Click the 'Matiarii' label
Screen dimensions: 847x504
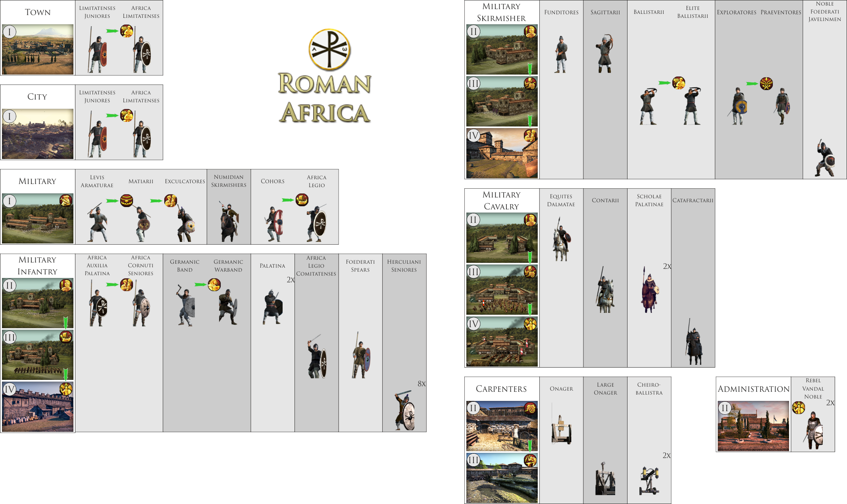click(x=141, y=181)
